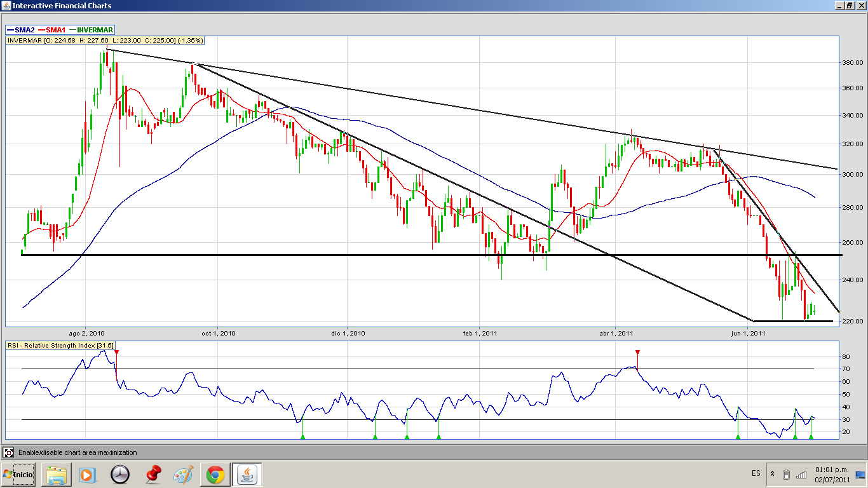Click the taskbar date and time
Viewport: 868px width, 488px height.
832,475
